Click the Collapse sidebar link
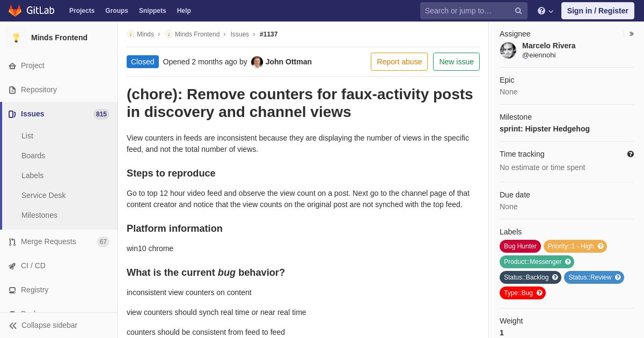 click(59, 325)
